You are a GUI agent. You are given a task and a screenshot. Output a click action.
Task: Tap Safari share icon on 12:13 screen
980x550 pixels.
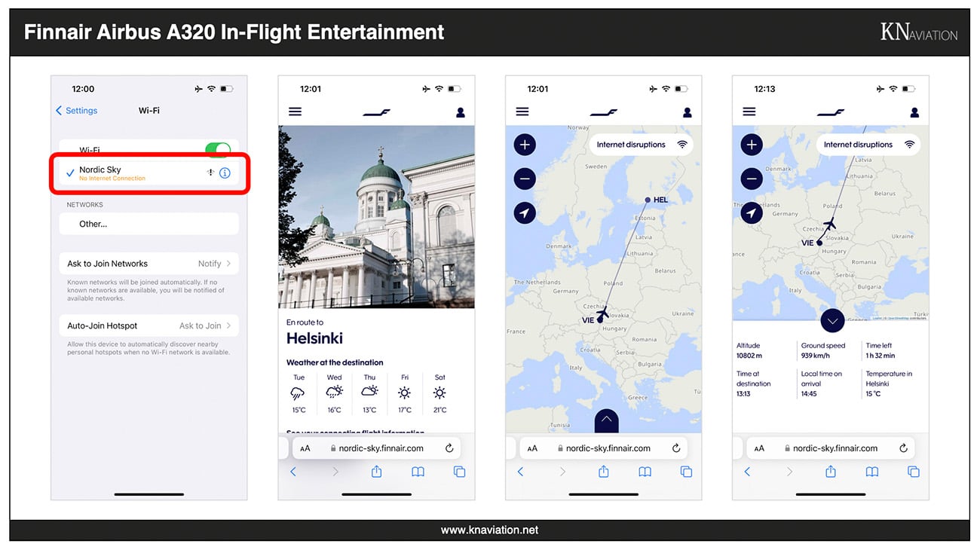pos(831,472)
